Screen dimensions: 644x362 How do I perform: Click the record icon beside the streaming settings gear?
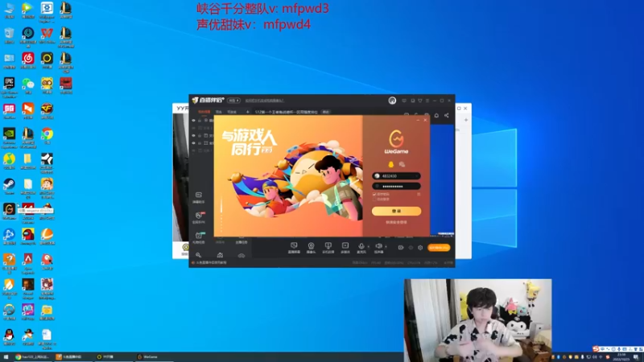(400, 248)
